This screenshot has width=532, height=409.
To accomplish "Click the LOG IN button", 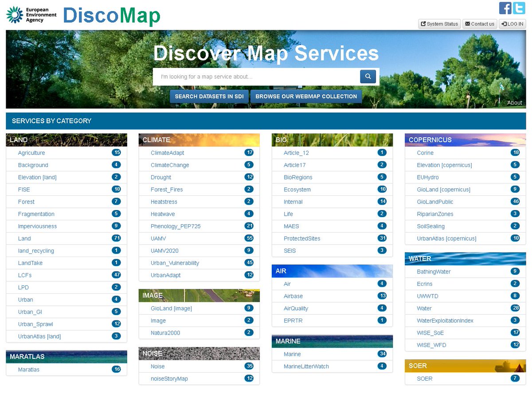I will 512,24.
